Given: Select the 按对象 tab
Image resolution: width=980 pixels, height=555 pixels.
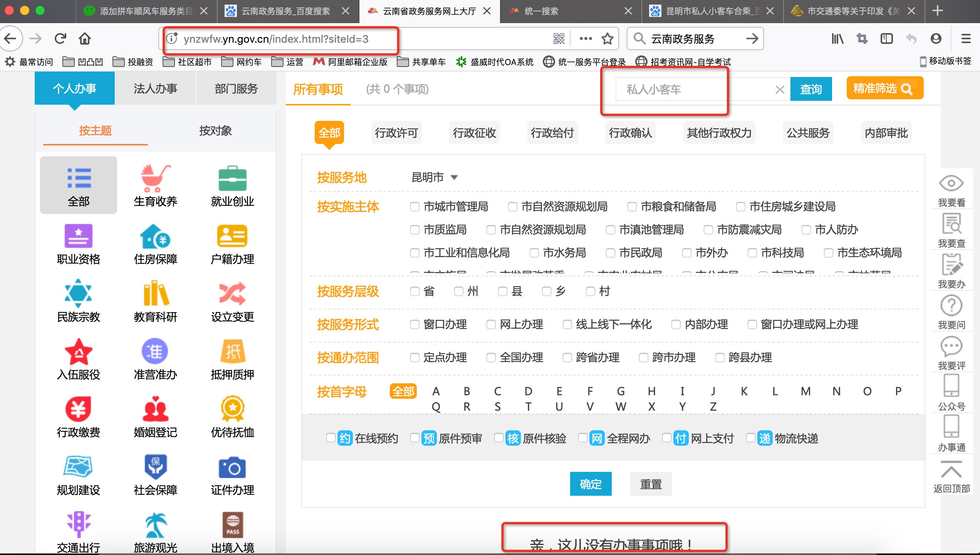Looking at the screenshot, I should (215, 131).
